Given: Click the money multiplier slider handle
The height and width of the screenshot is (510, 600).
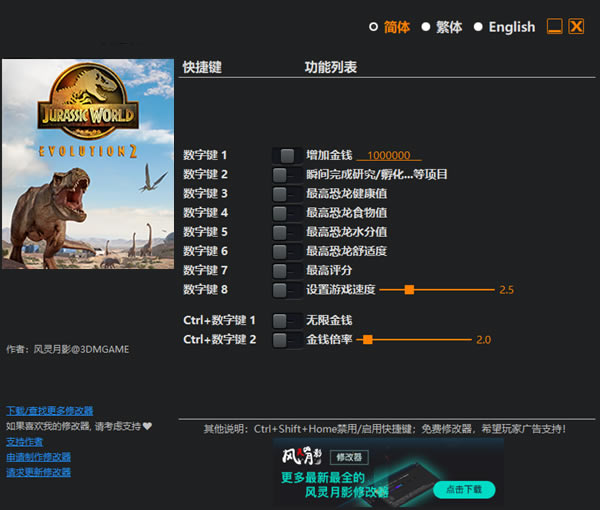Looking at the screenshot, I should [x=367, y=340].
